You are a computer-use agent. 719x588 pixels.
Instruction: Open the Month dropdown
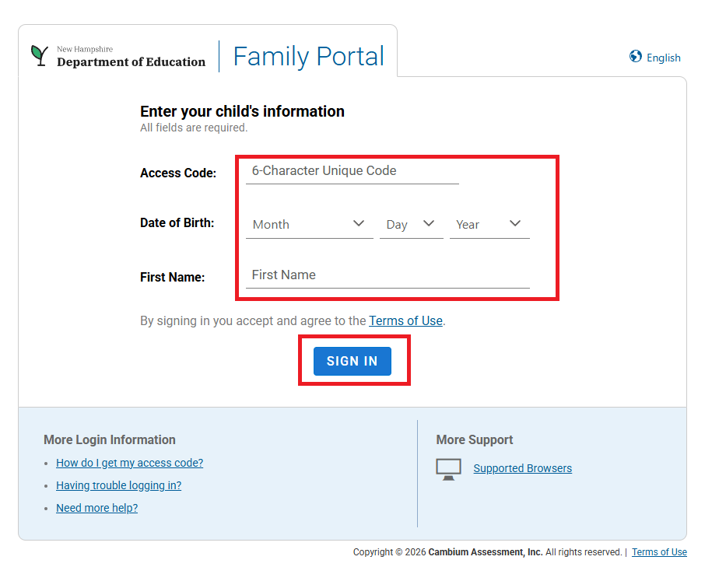point(309,224)
